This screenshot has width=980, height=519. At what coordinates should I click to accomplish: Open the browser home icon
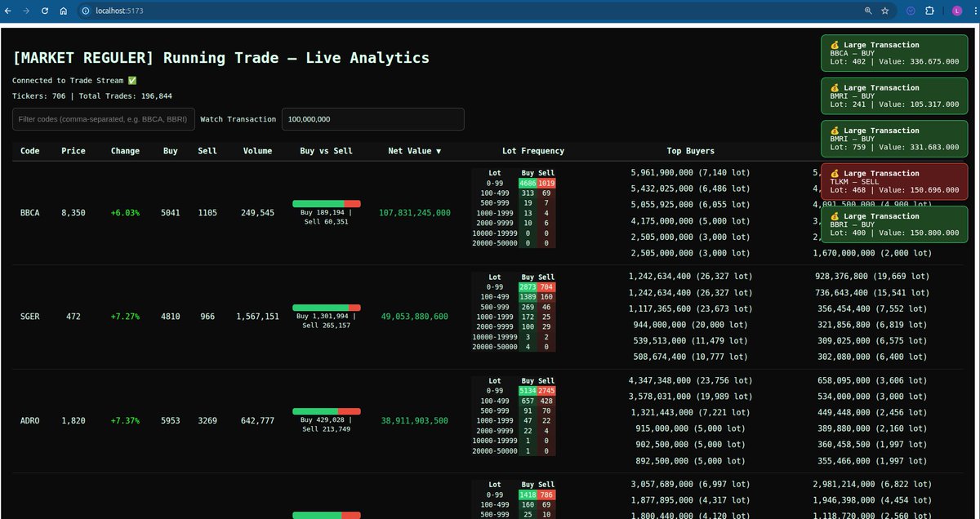tap(63, 11)
